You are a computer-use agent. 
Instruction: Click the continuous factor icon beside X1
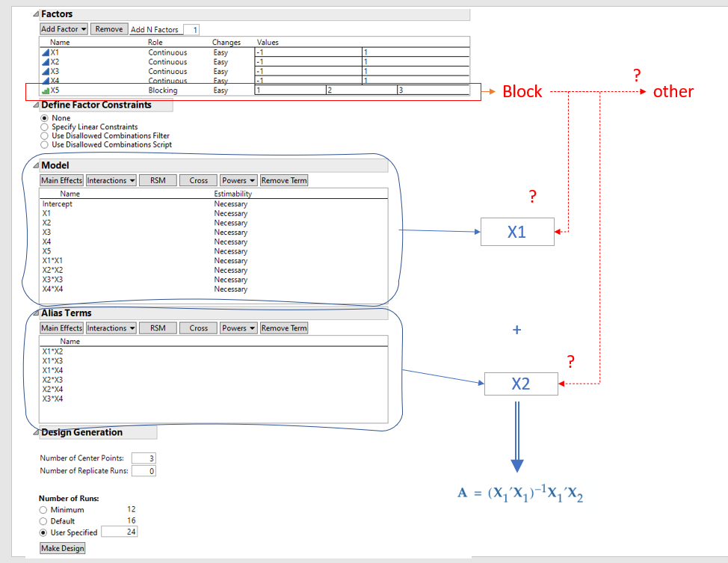point(47,52)
